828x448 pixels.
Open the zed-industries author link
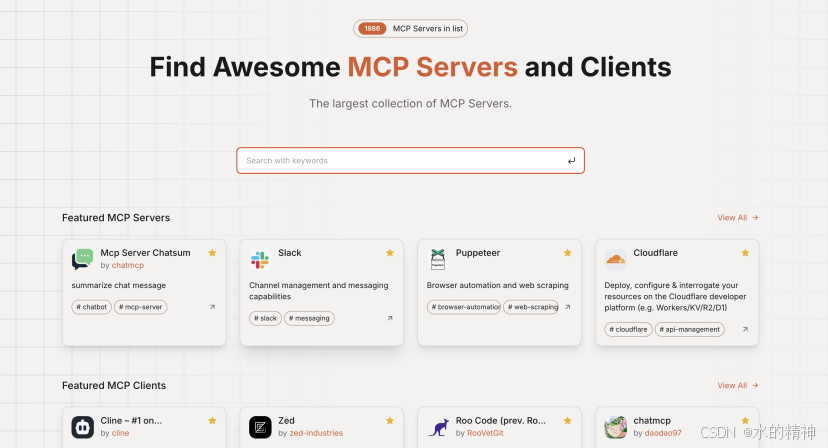(316, 433)
